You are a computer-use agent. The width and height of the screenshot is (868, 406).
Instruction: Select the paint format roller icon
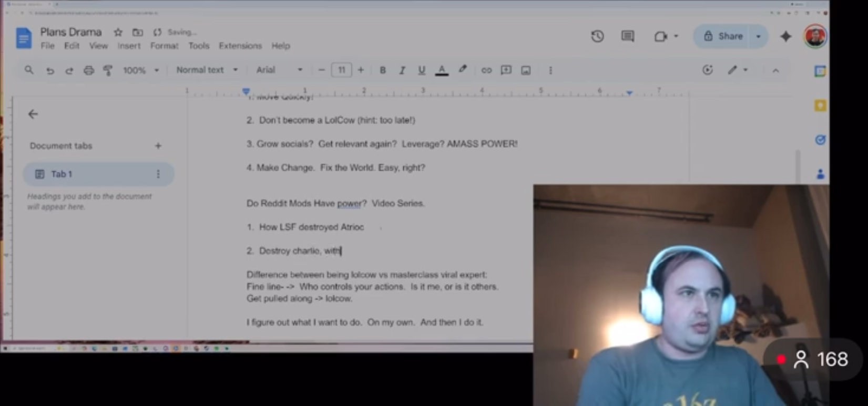(x=108, y=70)
